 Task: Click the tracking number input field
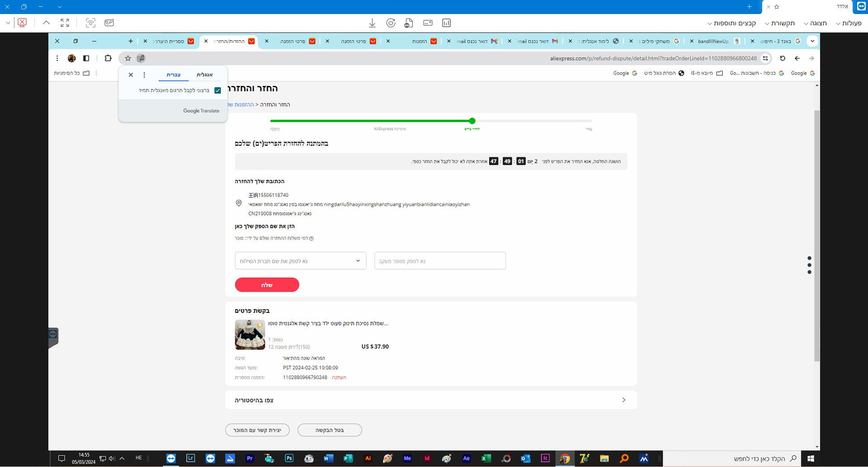(440, 261)
